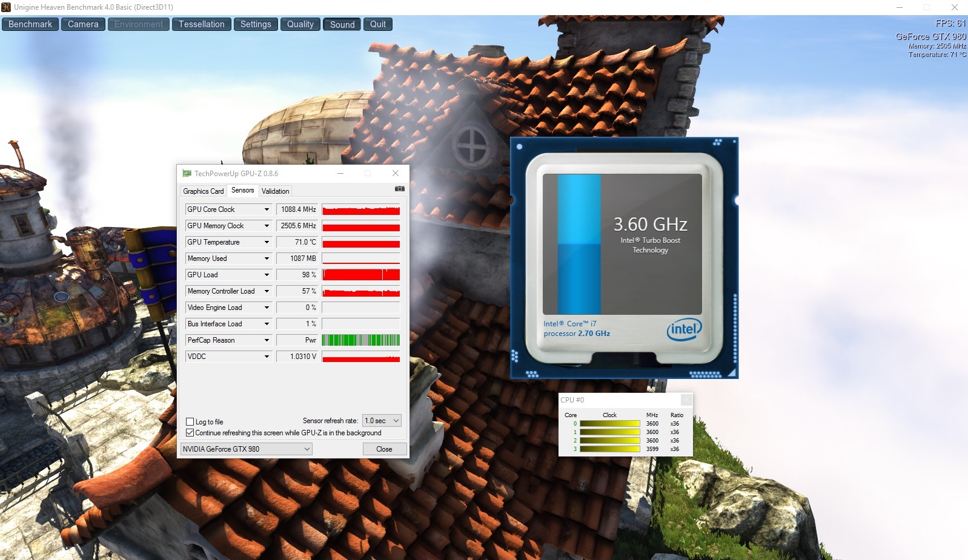Close the Unigine Heaven Benchmark window
968x560 pixels.
point(954,7)
